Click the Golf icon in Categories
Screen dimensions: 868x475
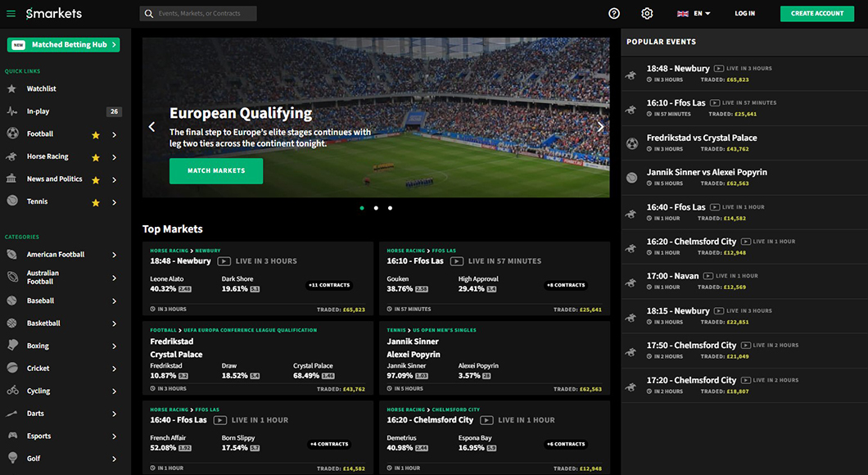[x=13, y=458]
